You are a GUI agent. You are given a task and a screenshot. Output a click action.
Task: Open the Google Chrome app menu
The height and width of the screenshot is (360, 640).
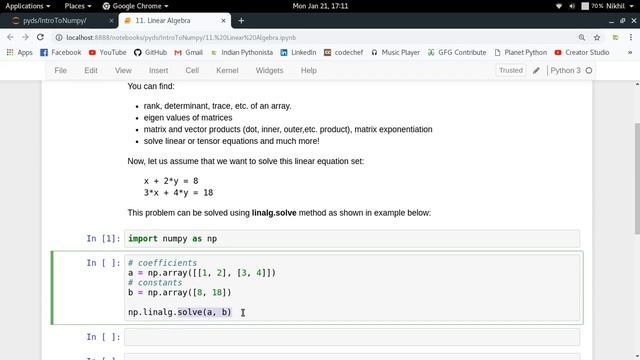point(136,6)
